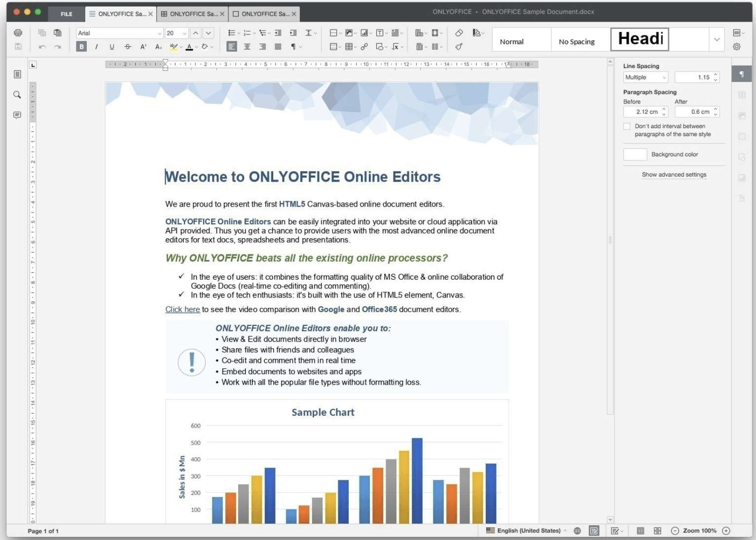Apply the 'No Spacing' paragraph style

[576, 41]
